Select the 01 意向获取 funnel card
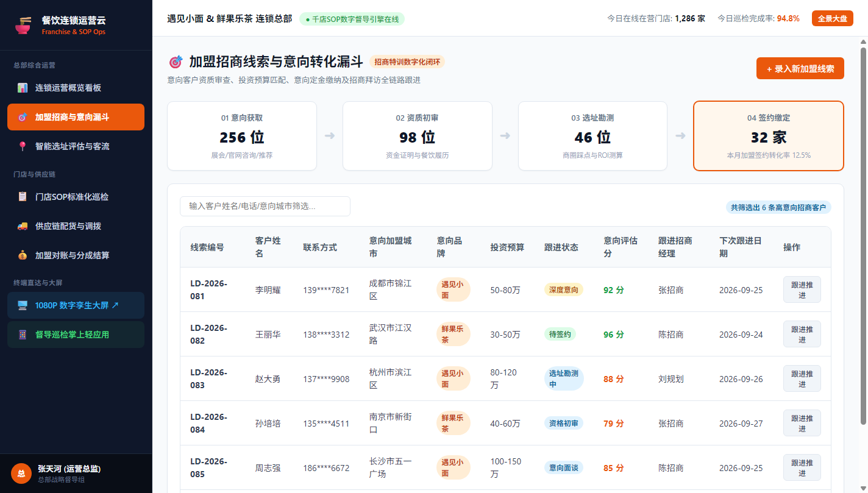This screenshot has height=493, width=868. pyautogui.click(x=242, y=136)
